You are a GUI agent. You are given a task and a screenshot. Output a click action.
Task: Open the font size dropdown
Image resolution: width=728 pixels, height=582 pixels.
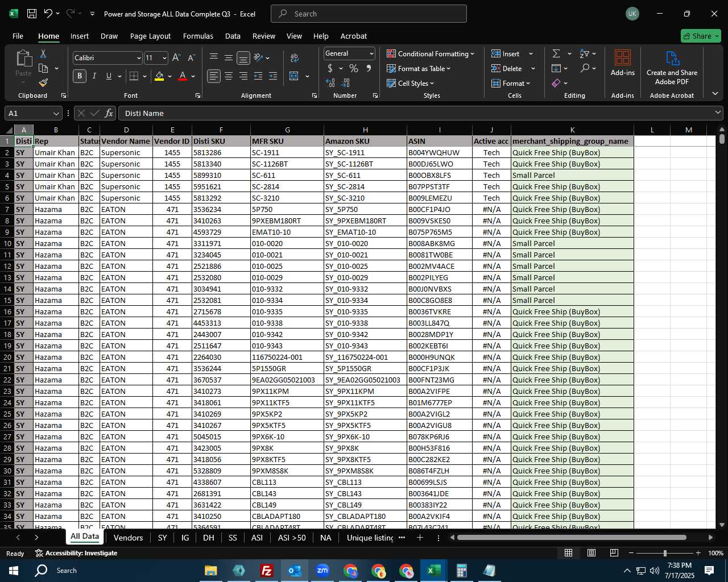coord(164,58)
